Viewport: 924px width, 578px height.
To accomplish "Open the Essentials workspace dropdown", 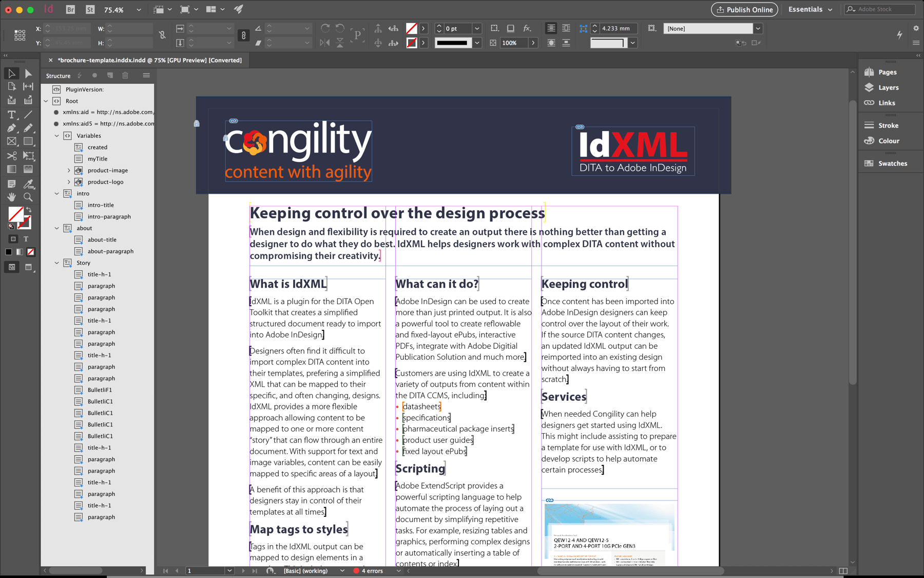I will [811, 9].
